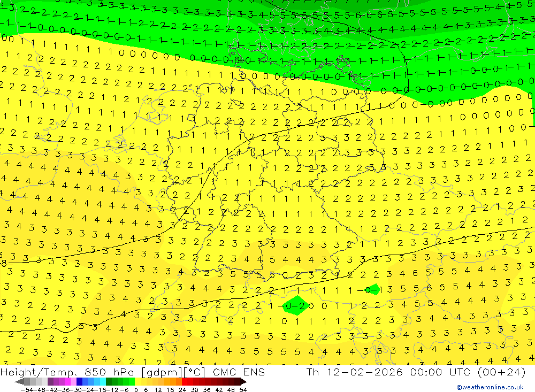The height and width of the screenshot is (392, 535).
Task: Select the dark blue legend swatch above -30
Action: 79,382
